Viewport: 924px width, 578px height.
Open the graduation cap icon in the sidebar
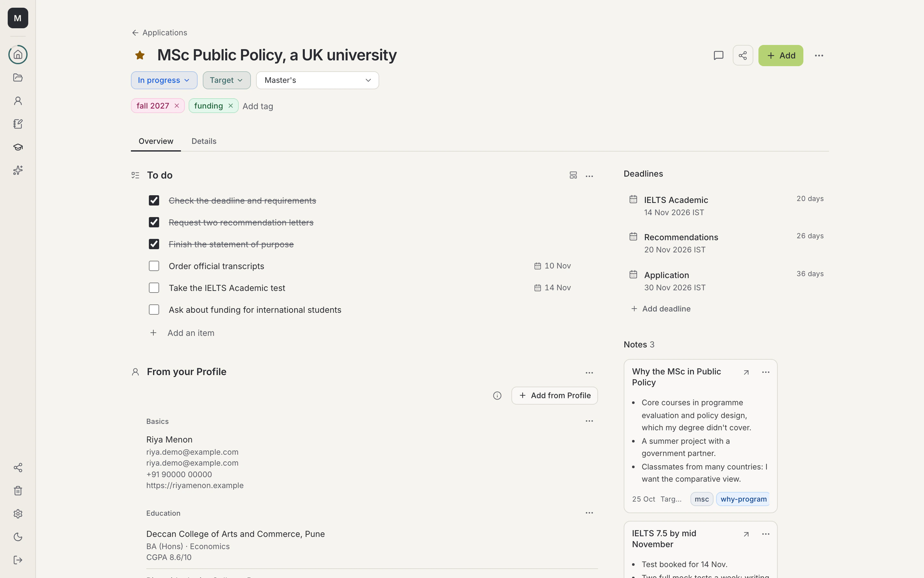tap(18, 147)
